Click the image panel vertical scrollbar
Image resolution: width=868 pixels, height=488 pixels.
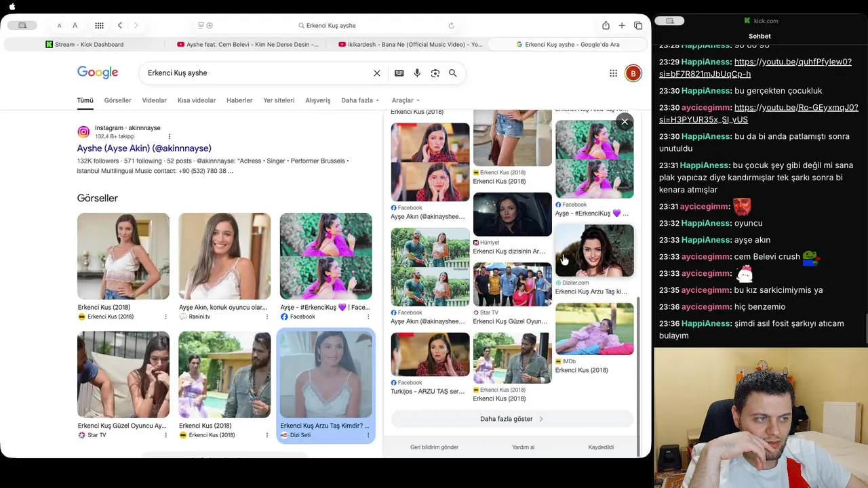pyautogui.click(x=637, y=376)
